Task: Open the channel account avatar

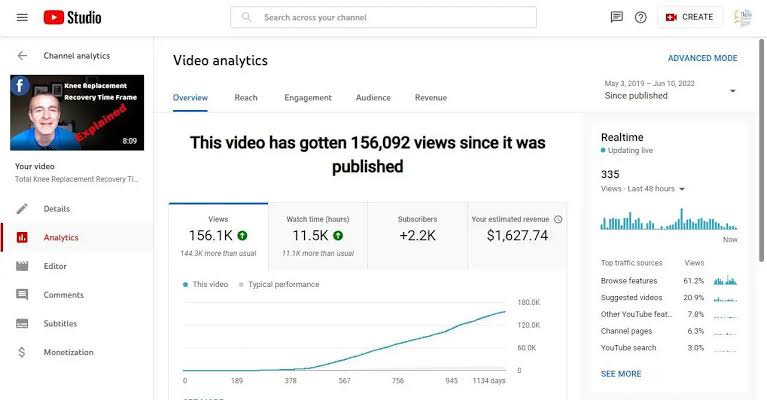Action: 743,17
